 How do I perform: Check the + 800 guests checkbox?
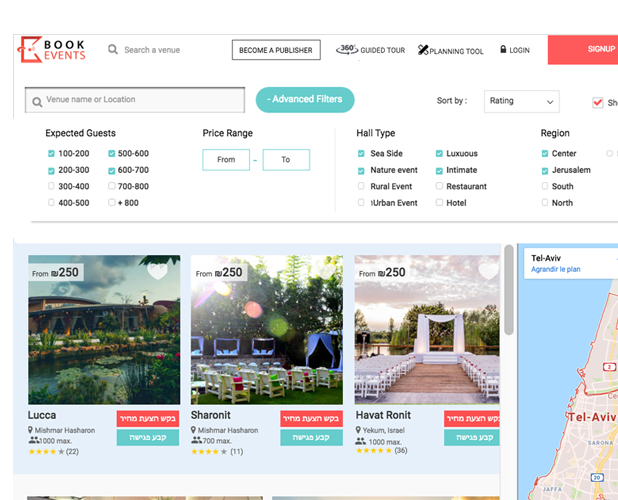coord(112,203)
